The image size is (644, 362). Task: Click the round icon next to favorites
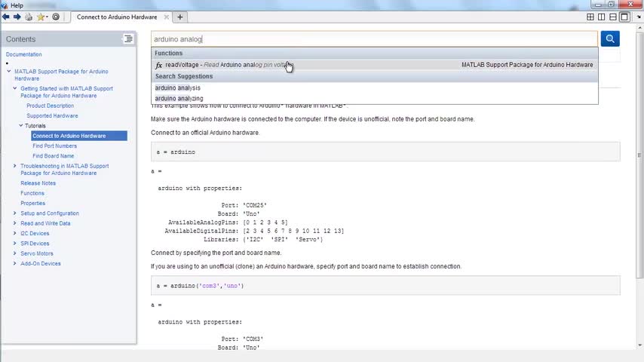pos(56,17)
